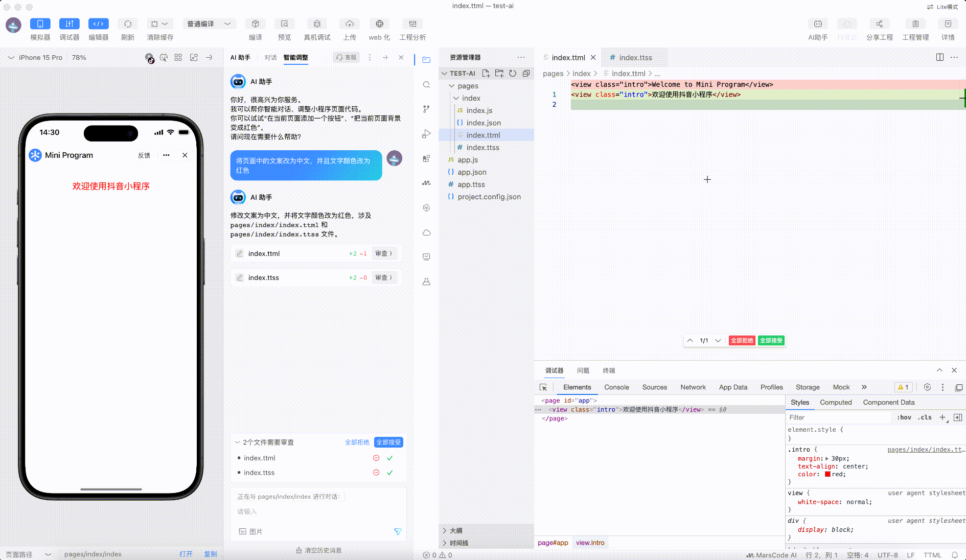Review index.ttml changes with 审查
Image resolution: width=966 pixels, height=560 pixels.
(x=384, y=253)
